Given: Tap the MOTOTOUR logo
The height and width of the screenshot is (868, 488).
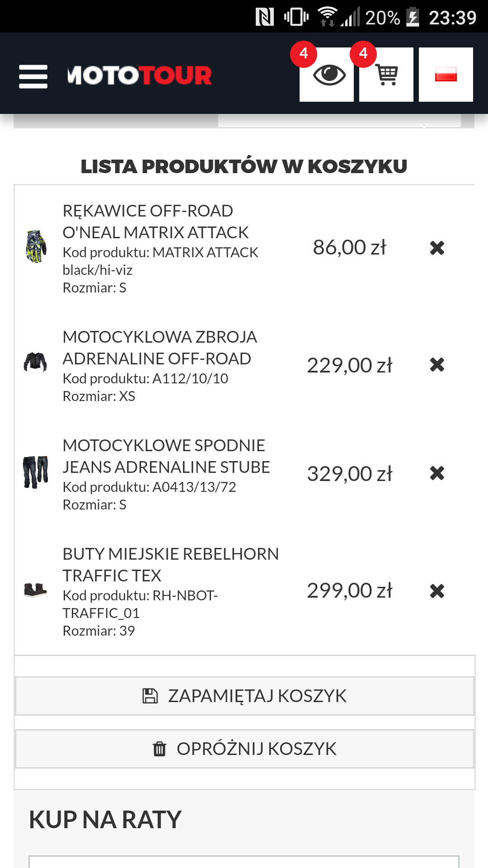Looking at the screenshot, I should click(x=140, y=75).
